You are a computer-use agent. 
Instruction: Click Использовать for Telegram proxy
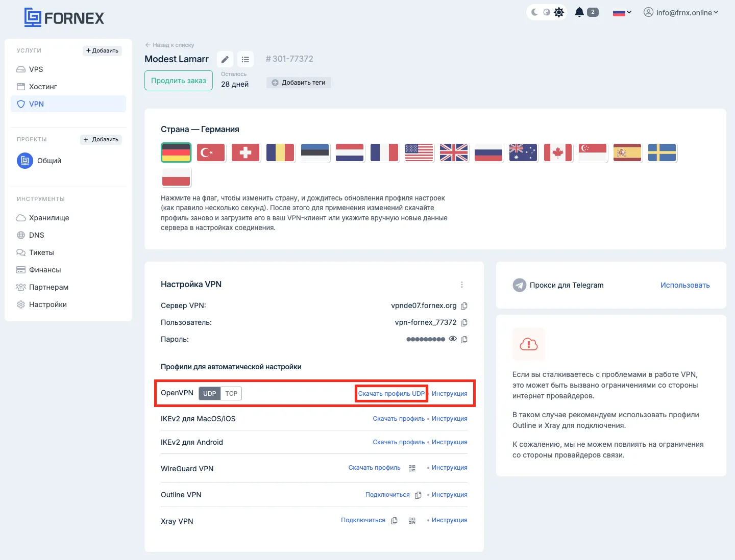(685, 285)
